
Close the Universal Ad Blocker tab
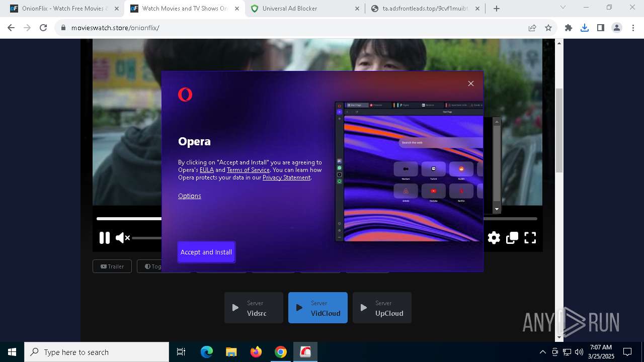point(357,9)
